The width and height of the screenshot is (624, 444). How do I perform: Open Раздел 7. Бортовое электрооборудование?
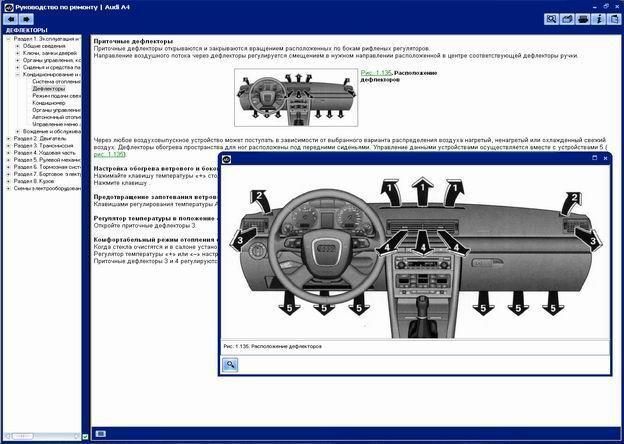[47, 174]
